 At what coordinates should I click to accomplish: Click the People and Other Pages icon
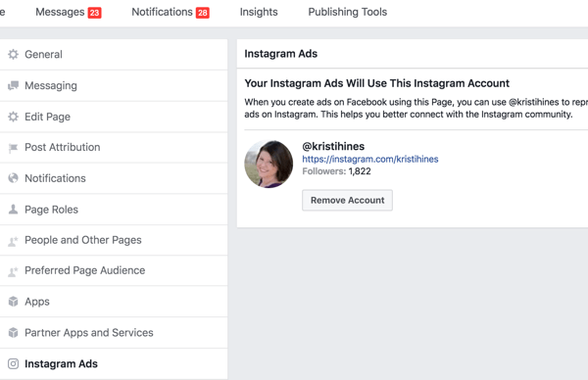(x=13, y=241)
